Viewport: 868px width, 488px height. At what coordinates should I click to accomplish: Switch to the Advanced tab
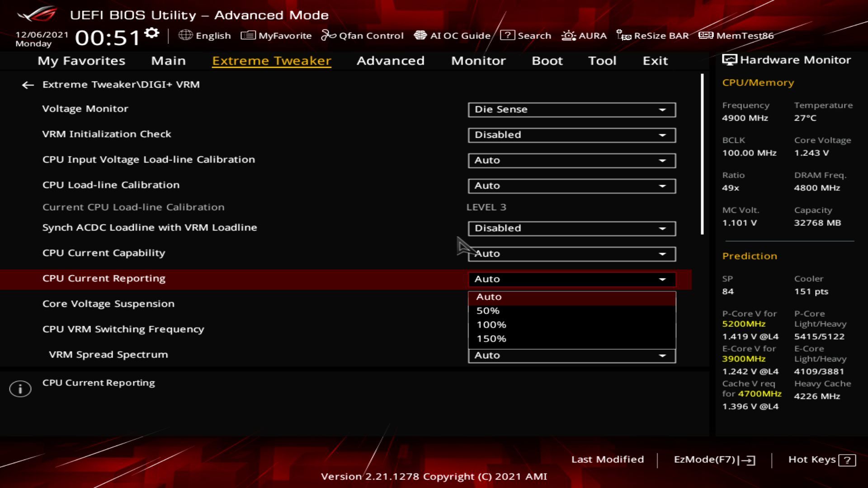click(x=390, y=61)
